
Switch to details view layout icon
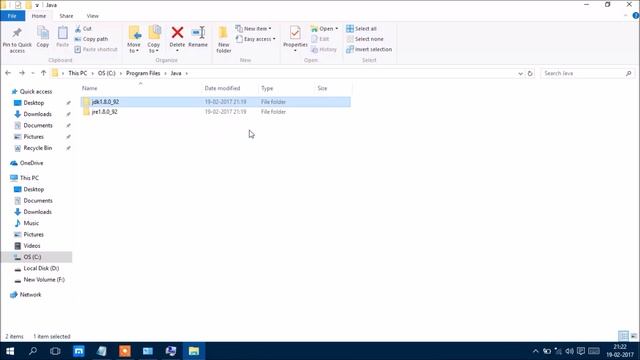[x=623, y=336]
